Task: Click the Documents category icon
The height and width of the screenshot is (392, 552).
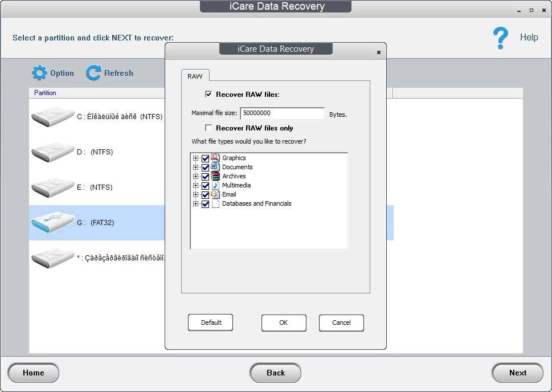Action: (215, 167)
